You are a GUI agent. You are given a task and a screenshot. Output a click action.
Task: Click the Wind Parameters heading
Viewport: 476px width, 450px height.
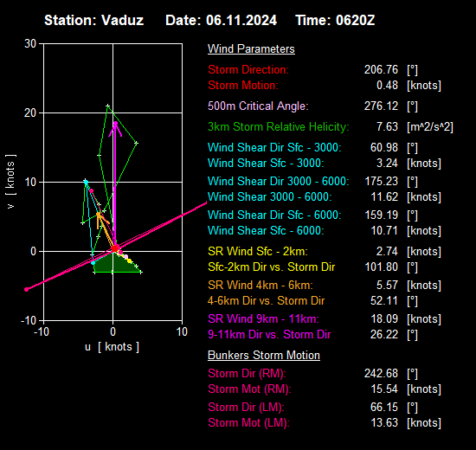click(x=251, y=48)
